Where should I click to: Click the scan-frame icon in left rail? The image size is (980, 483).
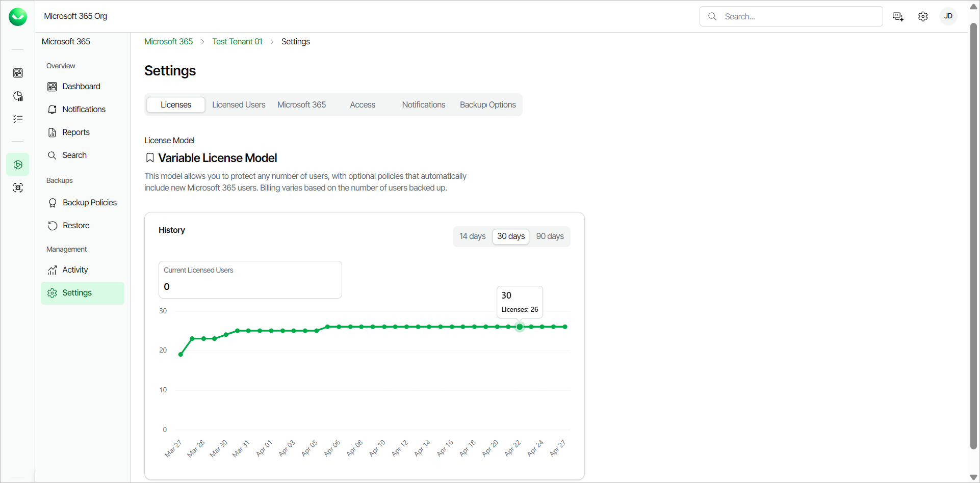(18, 187)
